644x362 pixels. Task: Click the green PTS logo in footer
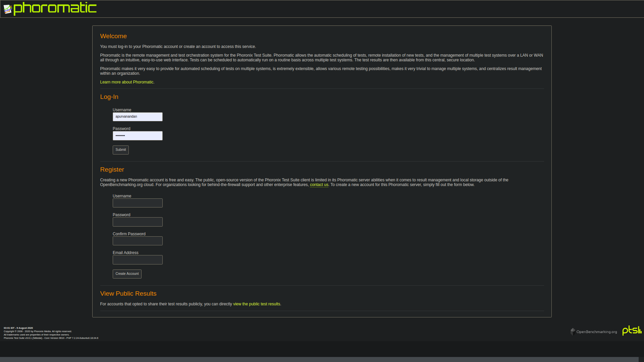point(632,330)
